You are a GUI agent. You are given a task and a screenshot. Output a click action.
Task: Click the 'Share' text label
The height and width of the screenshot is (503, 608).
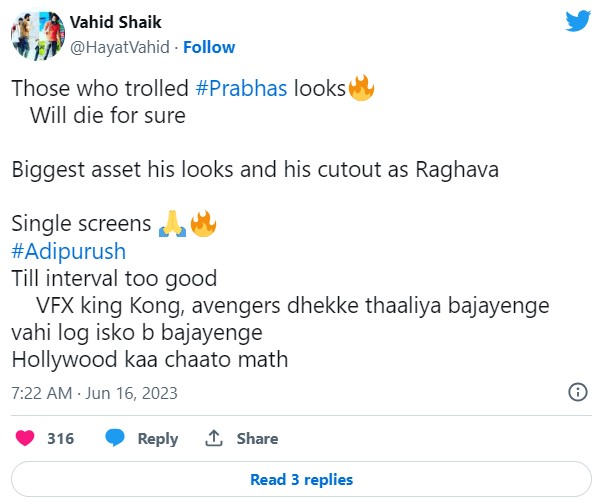click(257, 439)
